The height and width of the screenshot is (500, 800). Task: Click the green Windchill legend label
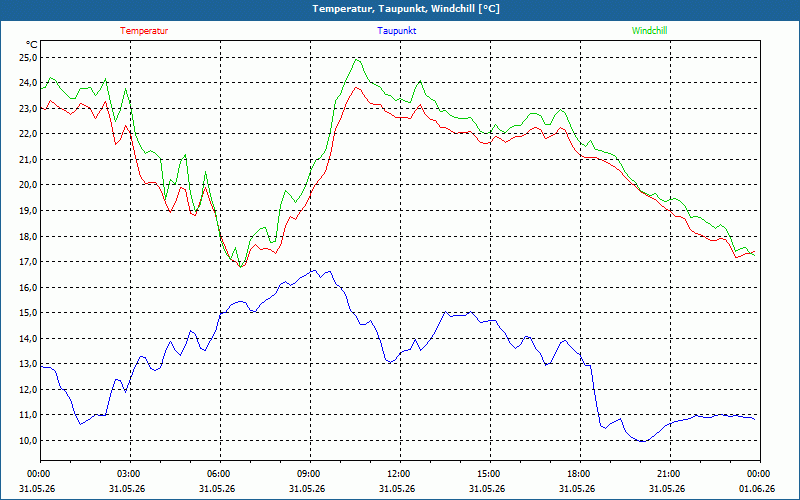(649, 31)
